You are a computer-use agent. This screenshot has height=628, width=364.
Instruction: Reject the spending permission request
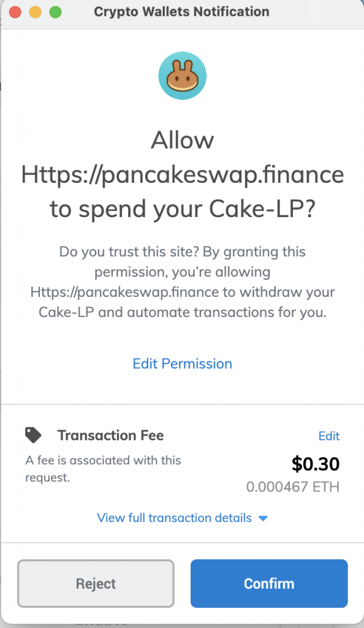pos(96,584)
